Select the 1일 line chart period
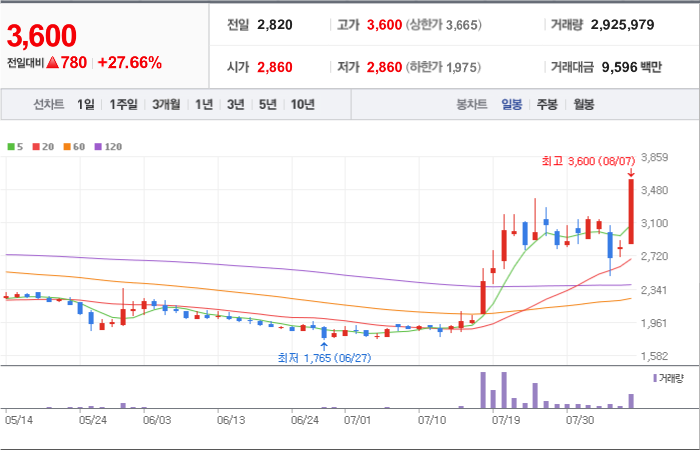The image size is (700, 450). (86, 104)
